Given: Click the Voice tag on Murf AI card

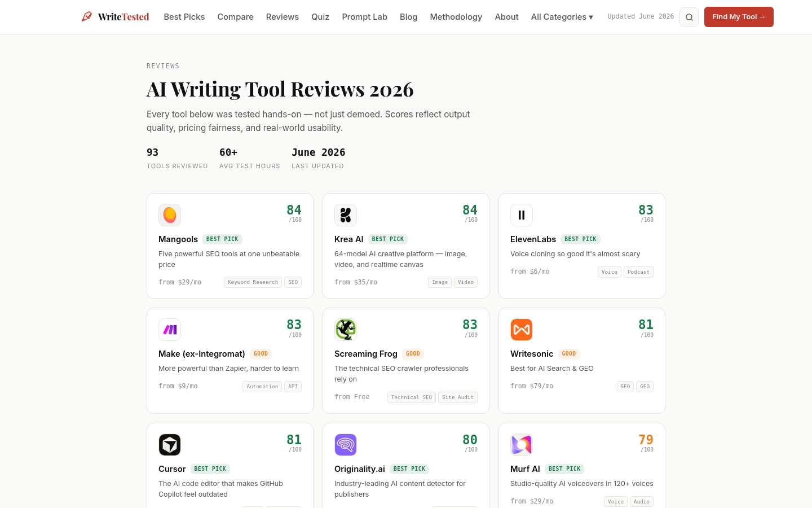Looking at the screenshot, I should coord(616,502).
